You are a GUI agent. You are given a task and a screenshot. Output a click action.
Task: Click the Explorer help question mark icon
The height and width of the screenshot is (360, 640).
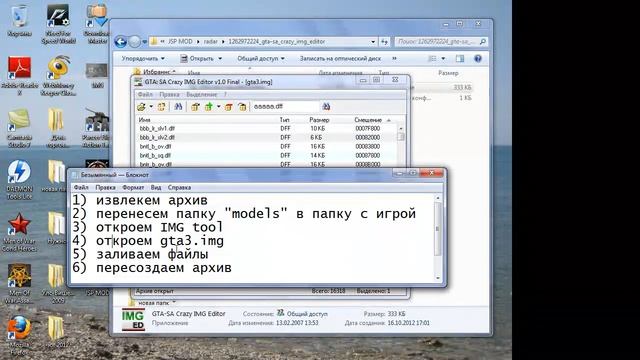pos(478,59)
